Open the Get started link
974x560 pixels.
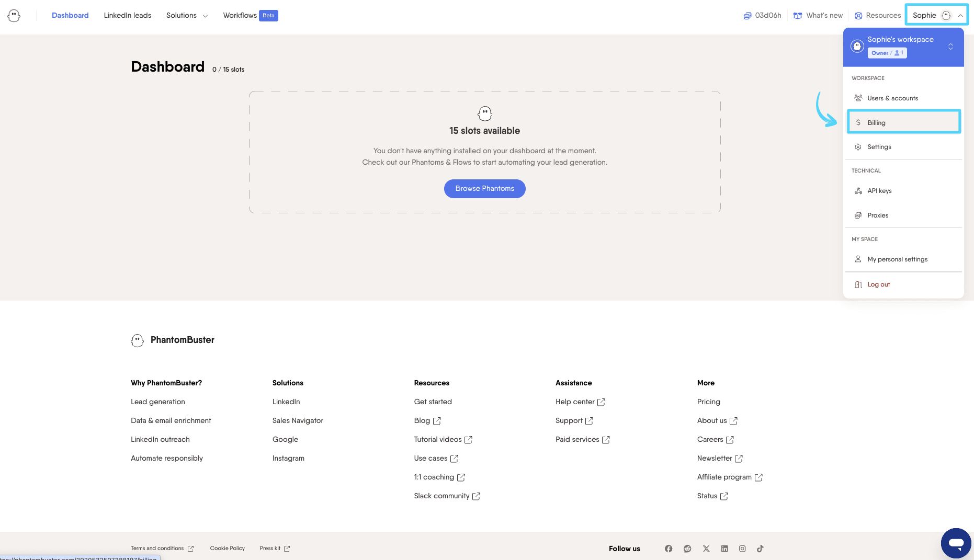tap(433, 402)
